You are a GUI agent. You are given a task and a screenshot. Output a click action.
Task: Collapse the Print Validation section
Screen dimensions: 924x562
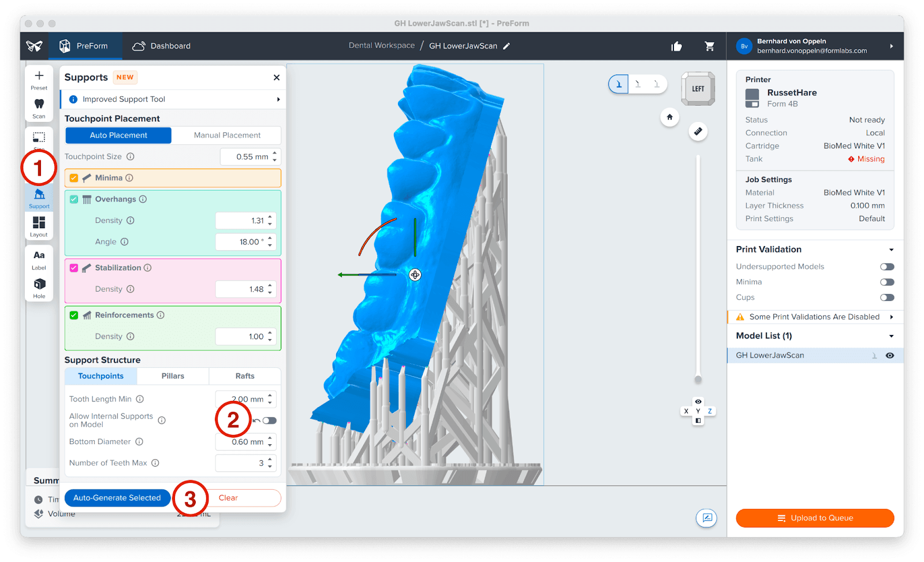tap(891, 250)
